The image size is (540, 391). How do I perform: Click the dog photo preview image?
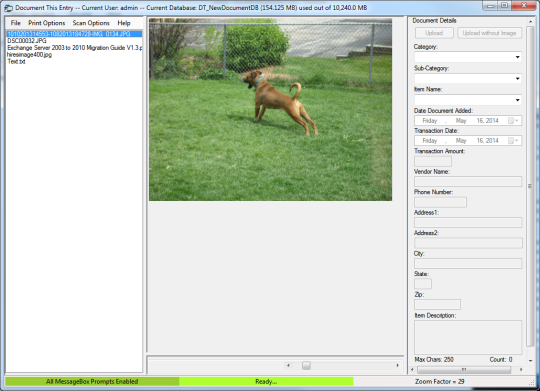pos(270,110)
